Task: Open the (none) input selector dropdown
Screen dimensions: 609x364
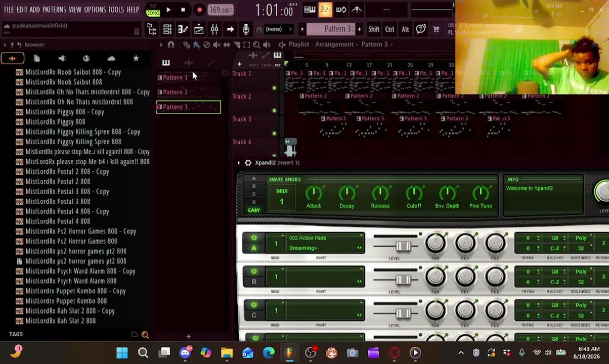Action: [x=277, y=29]
